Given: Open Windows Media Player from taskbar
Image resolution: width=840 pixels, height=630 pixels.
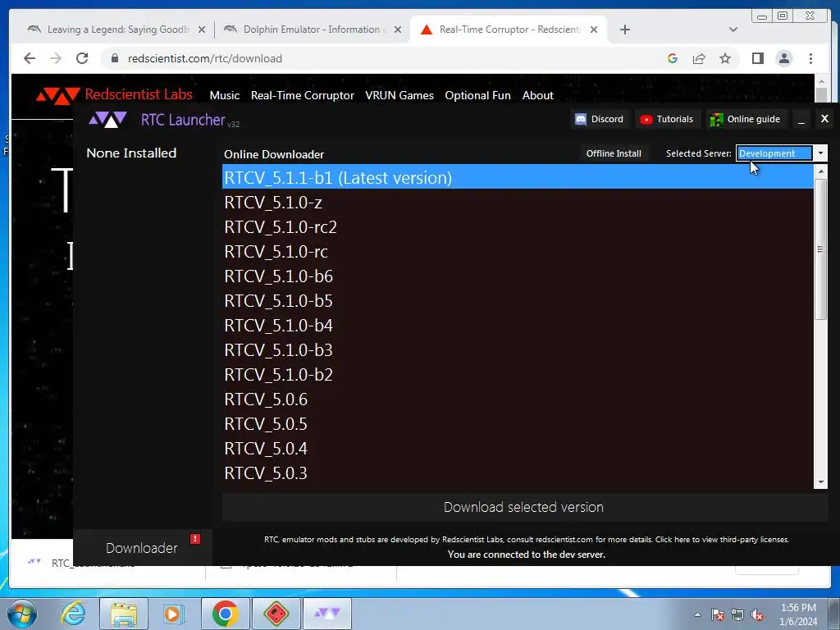Looking at the screenshot, I should (x=174, y=614).
